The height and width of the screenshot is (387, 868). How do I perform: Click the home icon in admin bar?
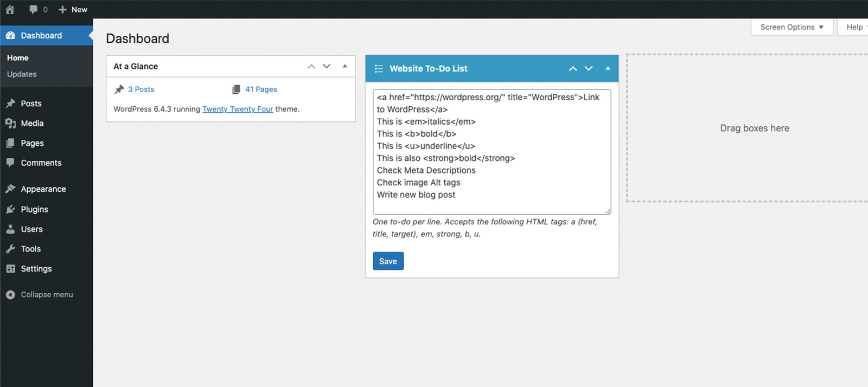(x=10, y=9)
